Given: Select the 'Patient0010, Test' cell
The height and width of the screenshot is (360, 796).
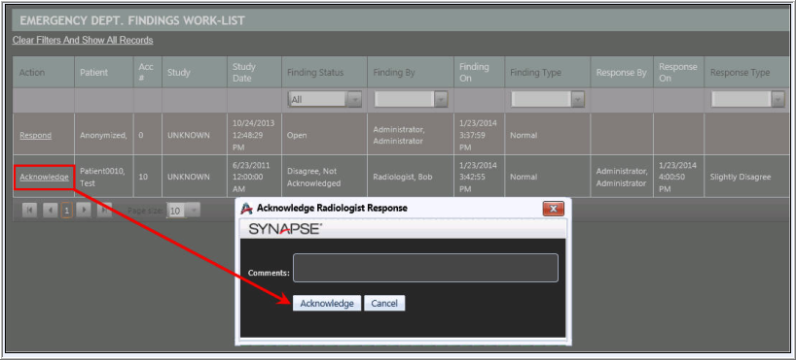Looking at the screenshot, I should pyautogui.click(x=104, y=177).
